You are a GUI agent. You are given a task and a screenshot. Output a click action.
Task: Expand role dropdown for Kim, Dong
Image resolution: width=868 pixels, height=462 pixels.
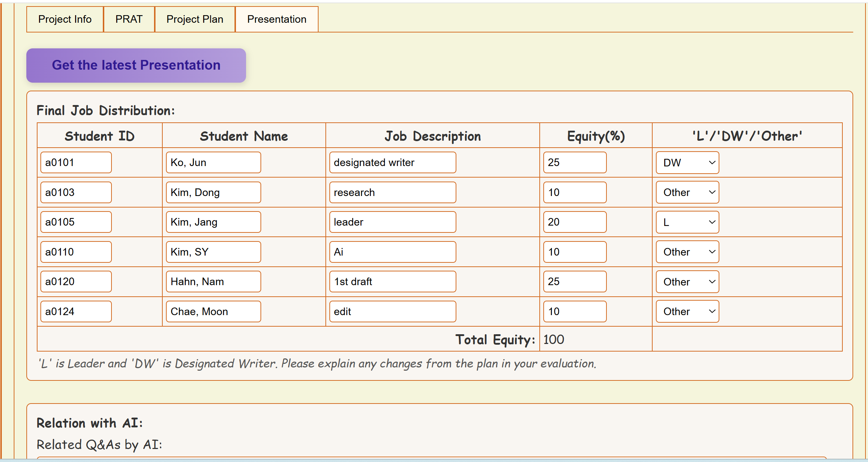click(x=687, y=192)
